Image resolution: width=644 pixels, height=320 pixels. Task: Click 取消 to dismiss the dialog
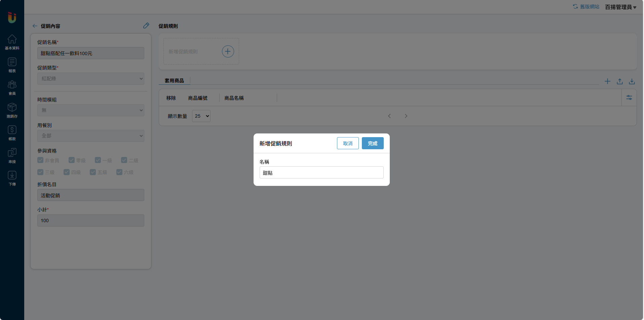(348, 143)
